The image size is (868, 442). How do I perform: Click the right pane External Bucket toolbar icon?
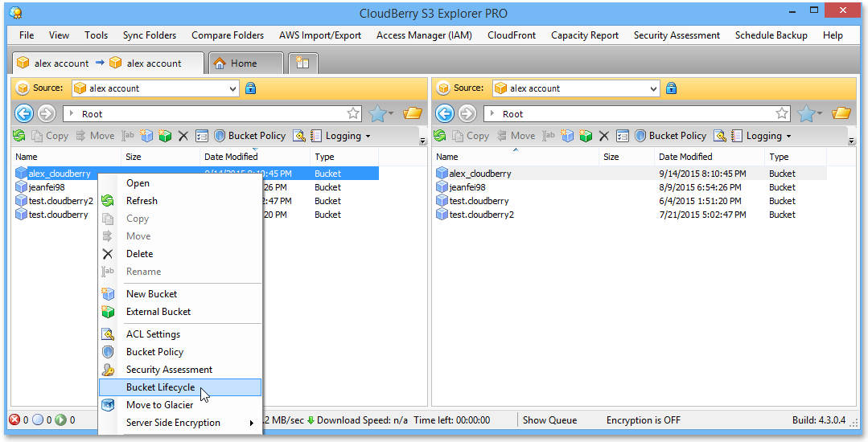point(585,136)
